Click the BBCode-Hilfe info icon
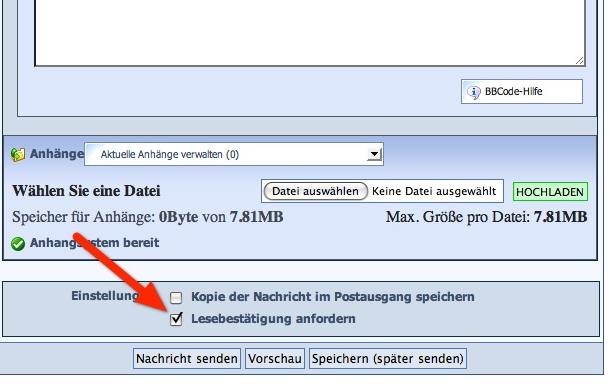Screen dimensions: 610x386 pos(473,92)
